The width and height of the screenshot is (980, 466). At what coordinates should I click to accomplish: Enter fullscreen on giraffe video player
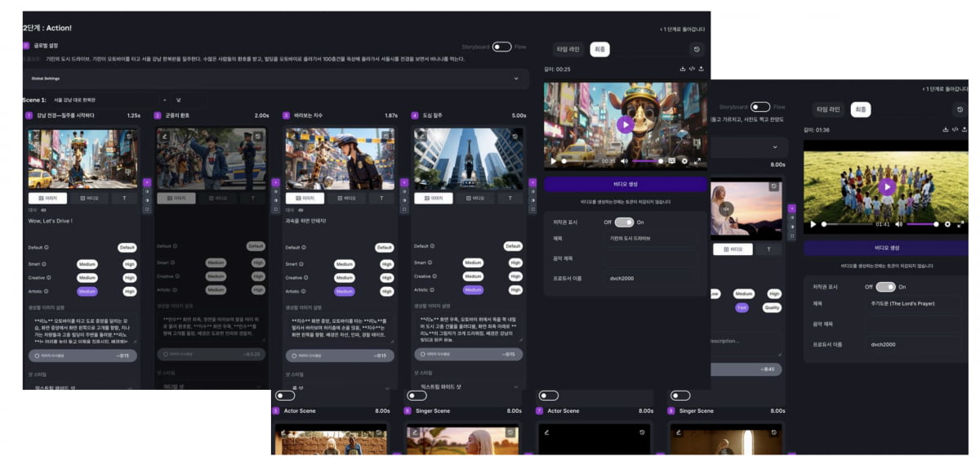point(699,161)
